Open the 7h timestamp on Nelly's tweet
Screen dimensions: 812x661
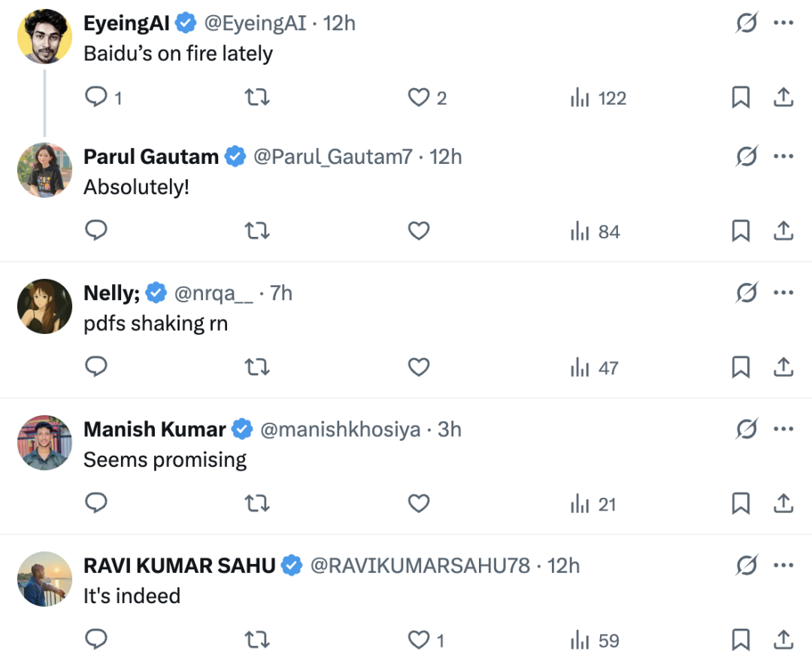pyautogui.click(x=281, y=293)
